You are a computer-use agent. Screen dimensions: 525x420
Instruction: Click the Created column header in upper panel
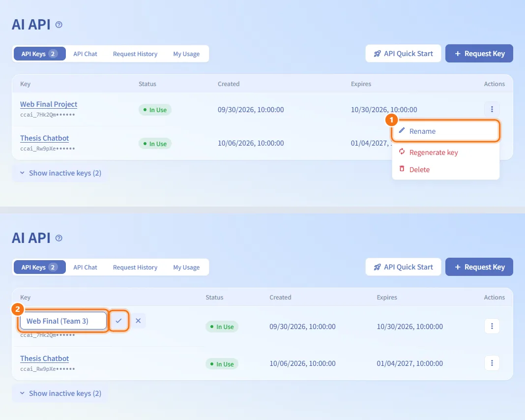point(229,84)
